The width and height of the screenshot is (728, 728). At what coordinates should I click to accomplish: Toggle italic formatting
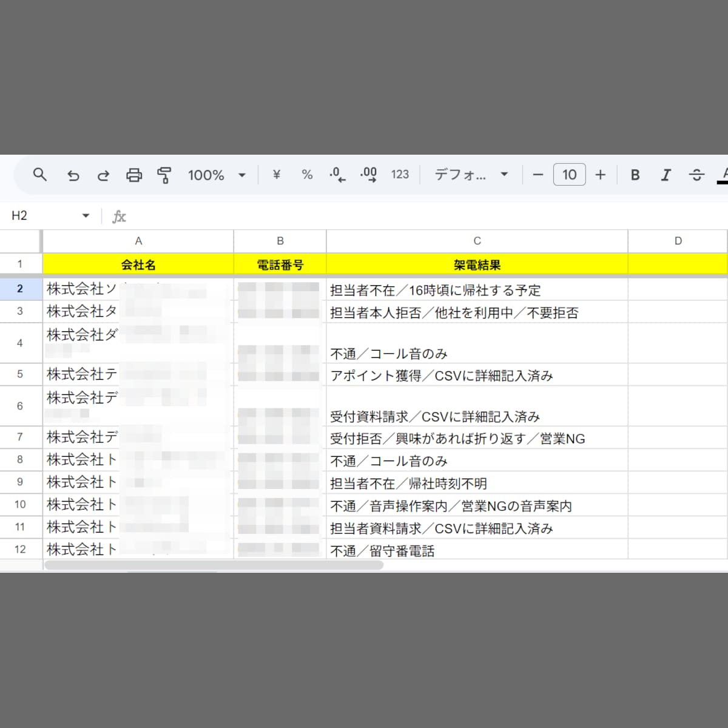click(666, 175)
